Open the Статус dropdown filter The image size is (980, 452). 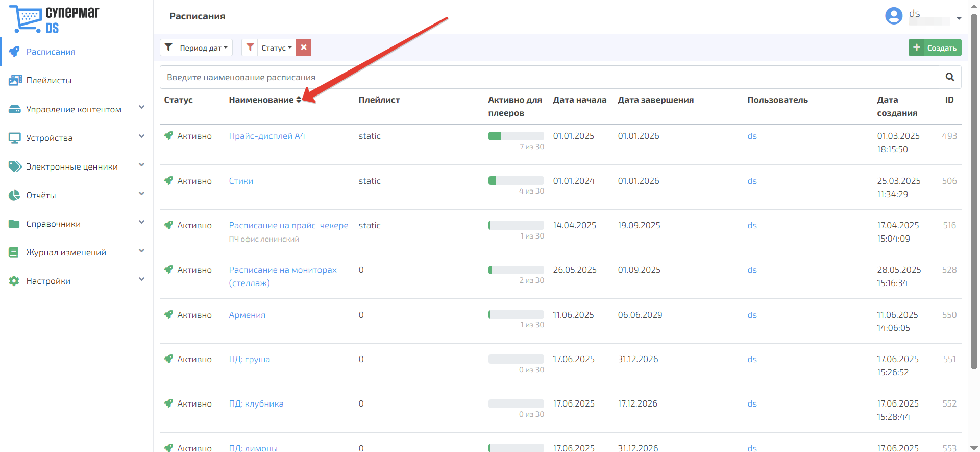pos(277,47)
